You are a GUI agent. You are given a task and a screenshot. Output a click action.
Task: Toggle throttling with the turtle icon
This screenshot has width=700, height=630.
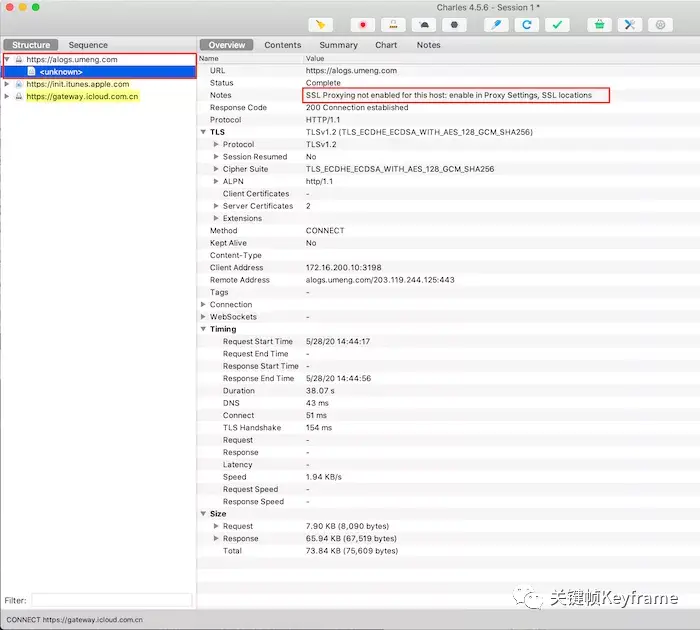coord(424,25)
